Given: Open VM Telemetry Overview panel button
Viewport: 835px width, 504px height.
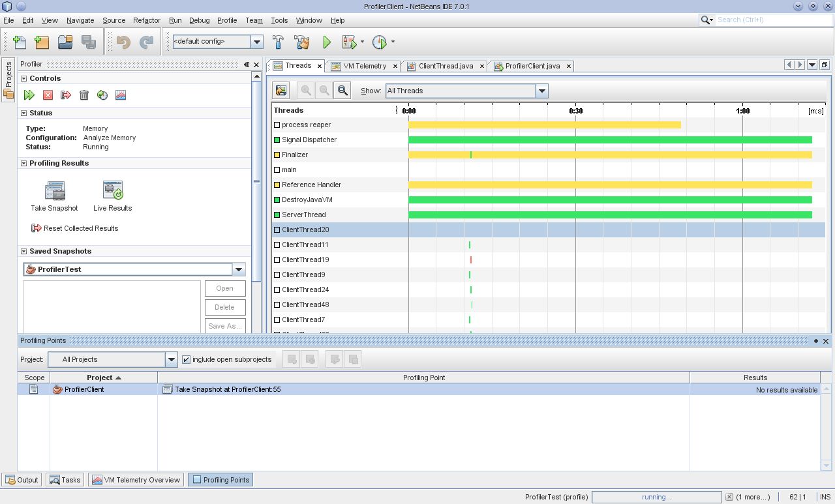Looking at the screenshot, I should point(136,480).
